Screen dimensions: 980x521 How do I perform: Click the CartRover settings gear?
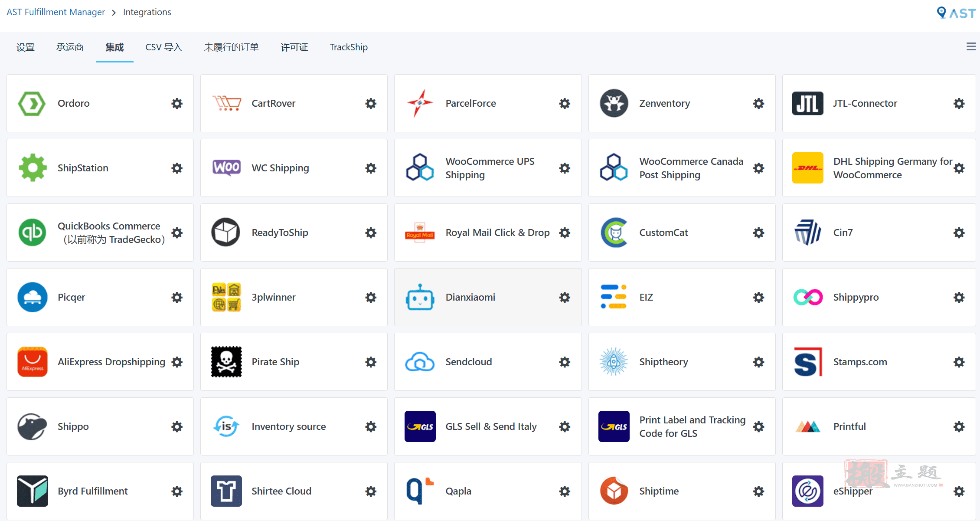pos(371,103)
